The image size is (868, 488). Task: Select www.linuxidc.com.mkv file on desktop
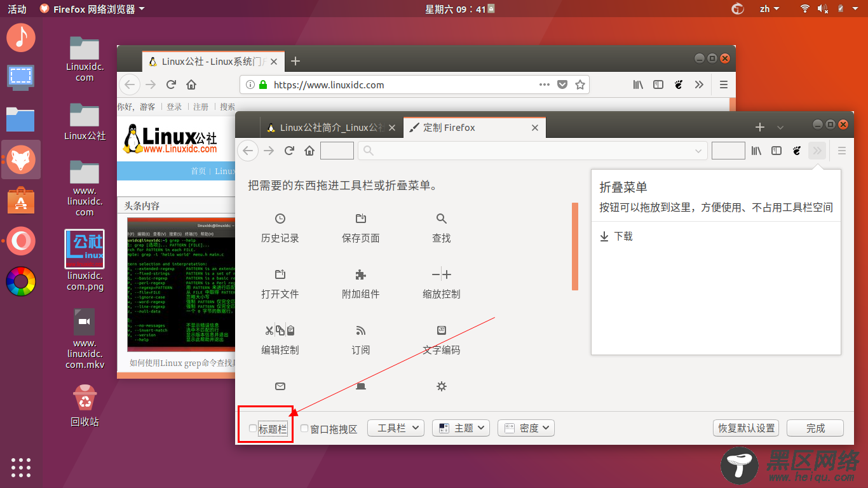point(85,339)
